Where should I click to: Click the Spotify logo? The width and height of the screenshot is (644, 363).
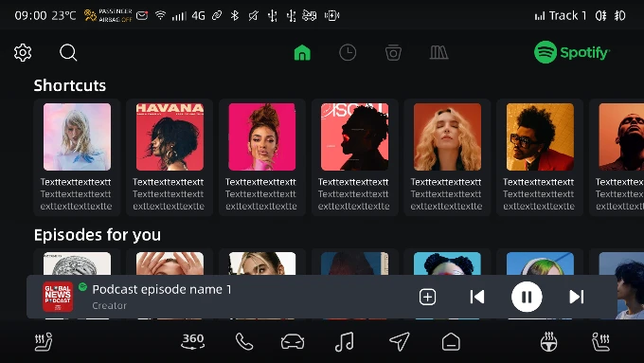click(572, 52)
